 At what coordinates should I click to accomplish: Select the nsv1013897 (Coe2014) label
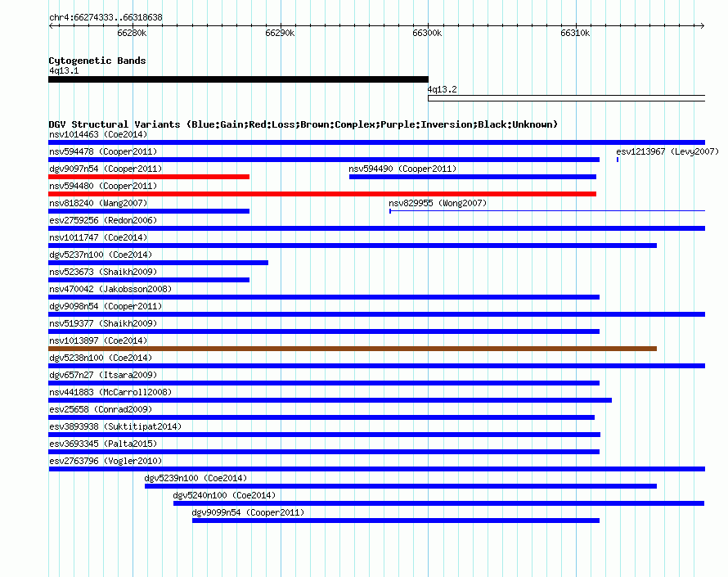pyautogui.click(x=98, y=340)
